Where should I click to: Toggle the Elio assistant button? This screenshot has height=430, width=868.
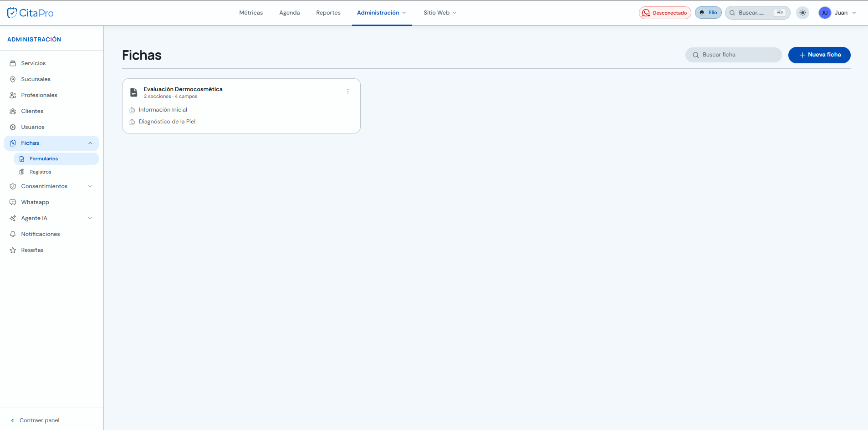coord(708,13)
